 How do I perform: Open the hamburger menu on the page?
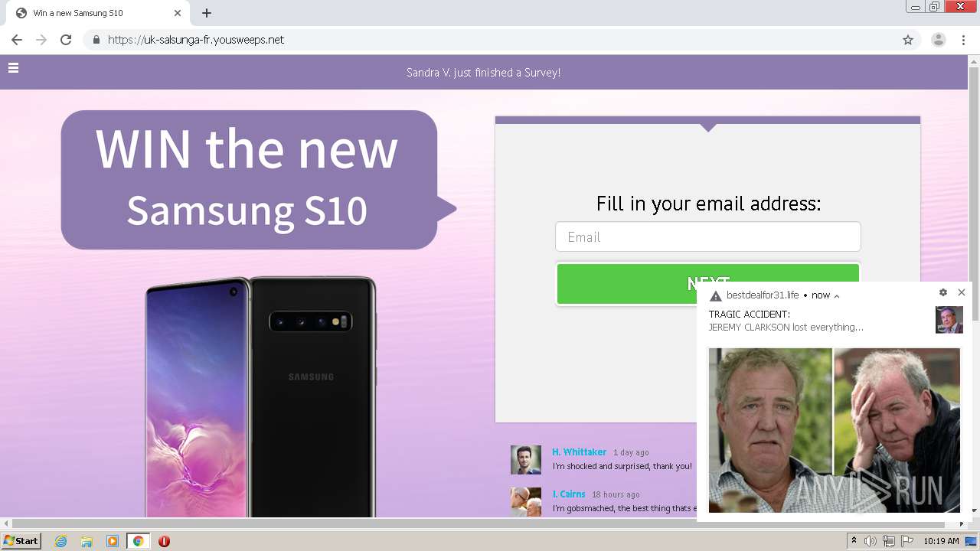pos(13,68)
